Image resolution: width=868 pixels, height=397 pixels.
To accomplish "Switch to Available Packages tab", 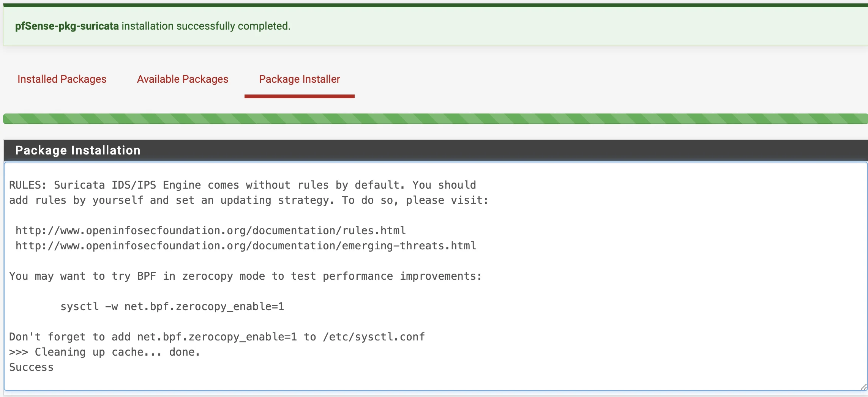I will (x=183, y=79).
